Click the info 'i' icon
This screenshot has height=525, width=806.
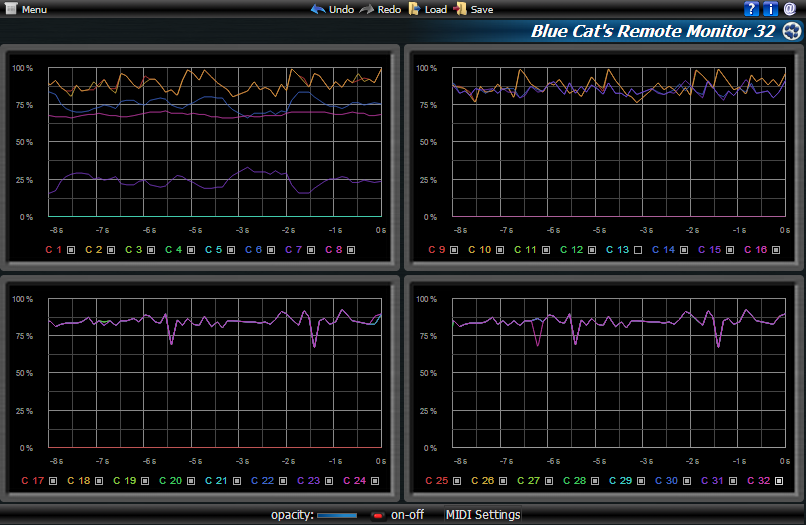(x=770, y=9)
